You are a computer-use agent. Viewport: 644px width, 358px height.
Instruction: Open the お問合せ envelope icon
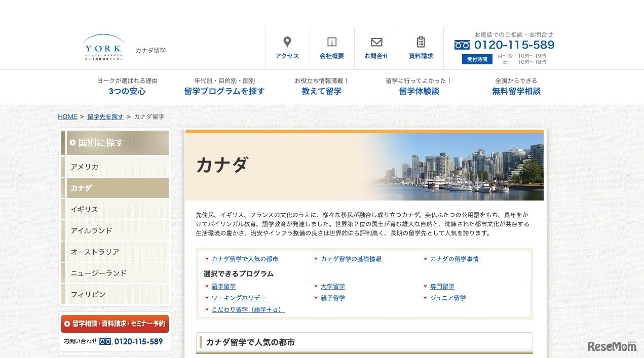click(376, 42)
